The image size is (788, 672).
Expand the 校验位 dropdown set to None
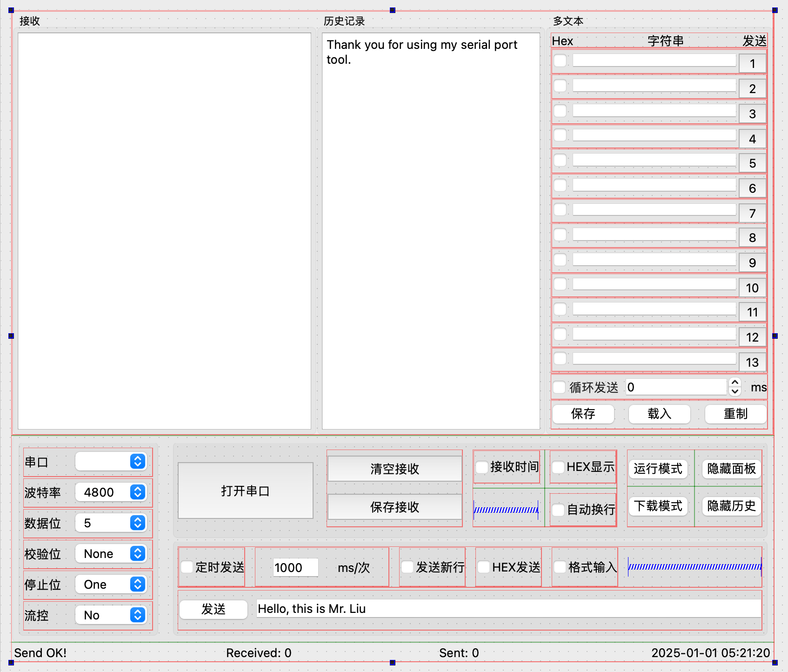[111, 553]
